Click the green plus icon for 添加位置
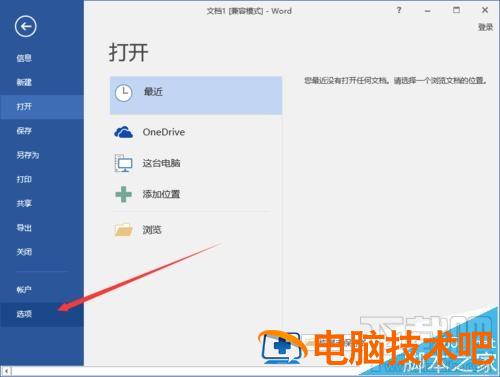Screen dimensions: 500x377 pos(123,194)
